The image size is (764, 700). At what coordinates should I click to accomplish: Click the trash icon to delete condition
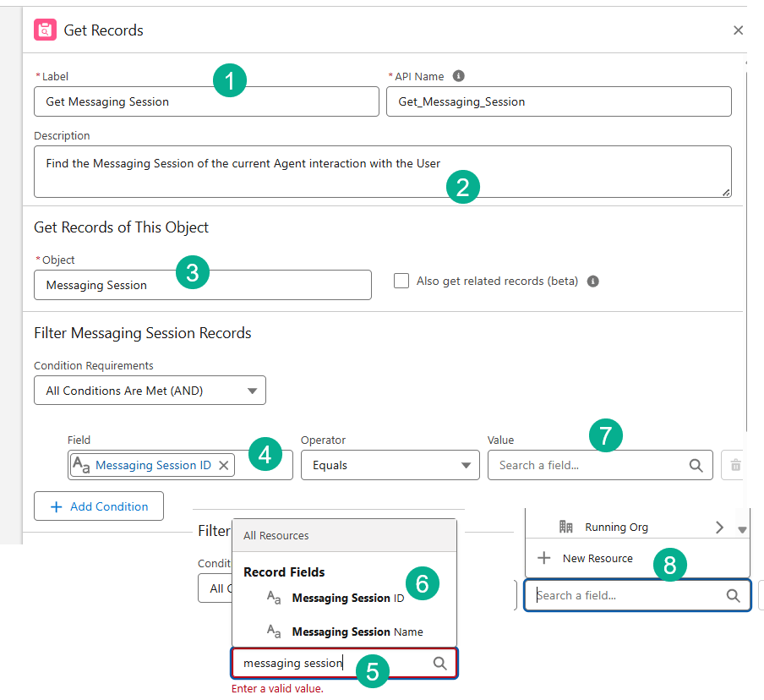735,465
